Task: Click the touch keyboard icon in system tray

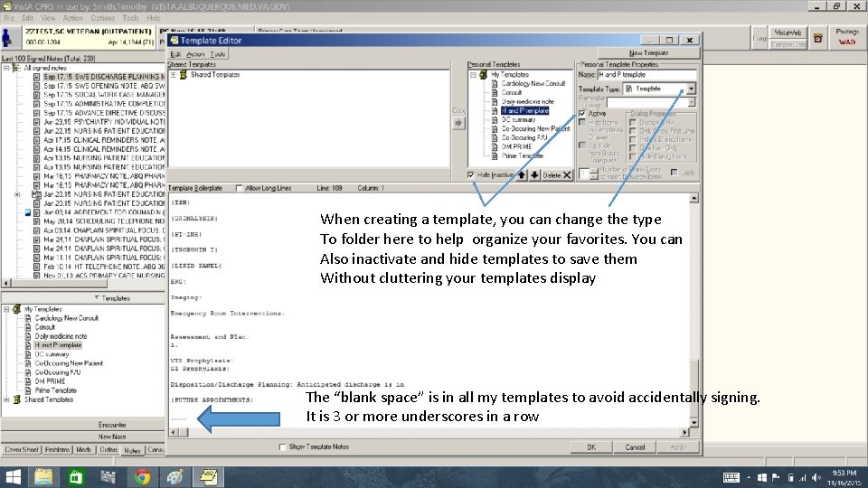Action: (x=731, y=477)
